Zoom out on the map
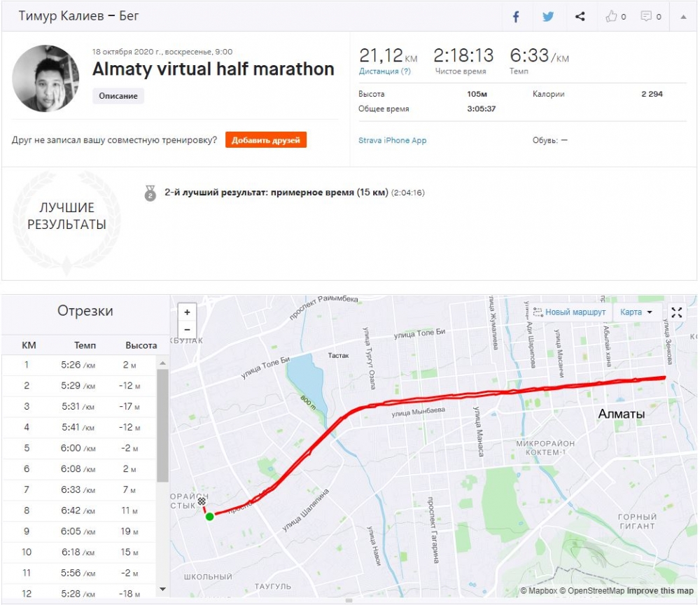700x605 pixels. coord(187,330)
